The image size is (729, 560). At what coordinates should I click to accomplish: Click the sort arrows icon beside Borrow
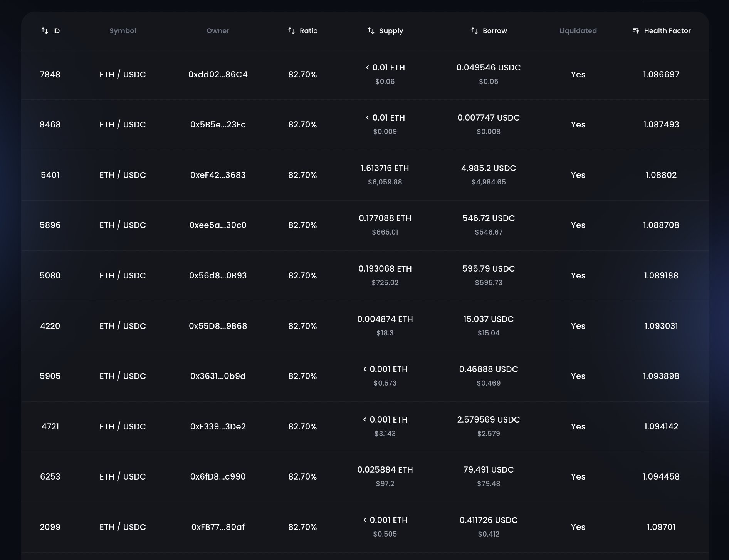[x=474, y=31]
